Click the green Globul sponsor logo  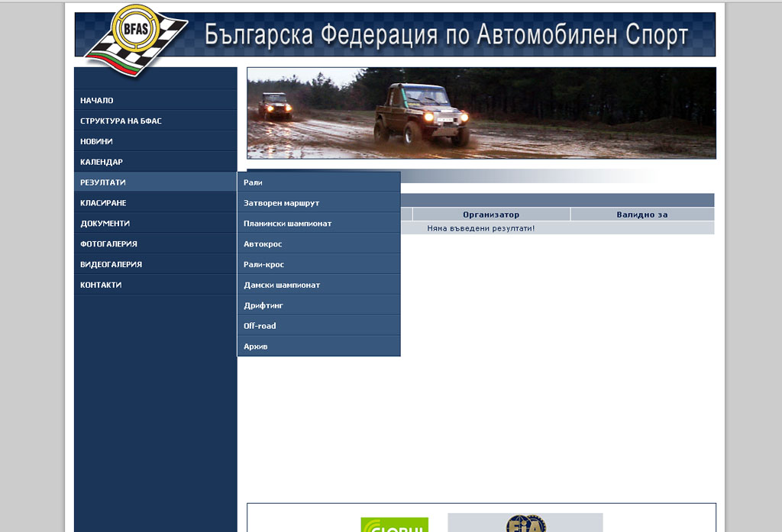pyautogui.click(x=394, y=524)
